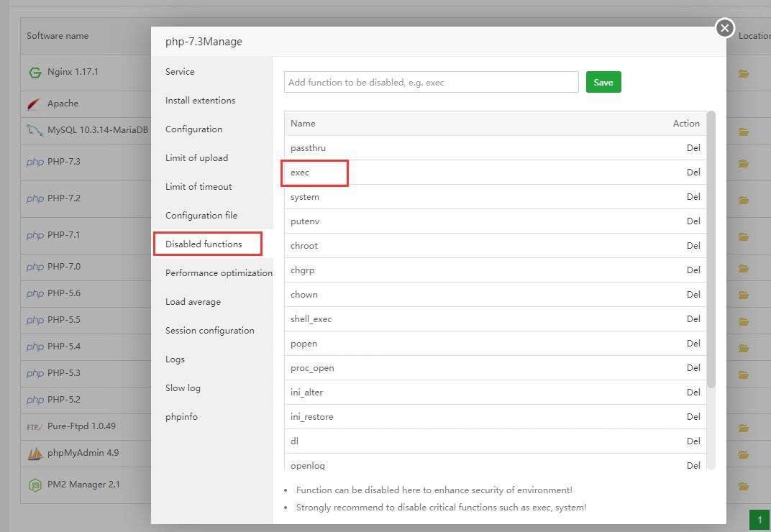
Task: Click the MySQL MariaDB dolphin icon
Action: click(x=35, y=131)
